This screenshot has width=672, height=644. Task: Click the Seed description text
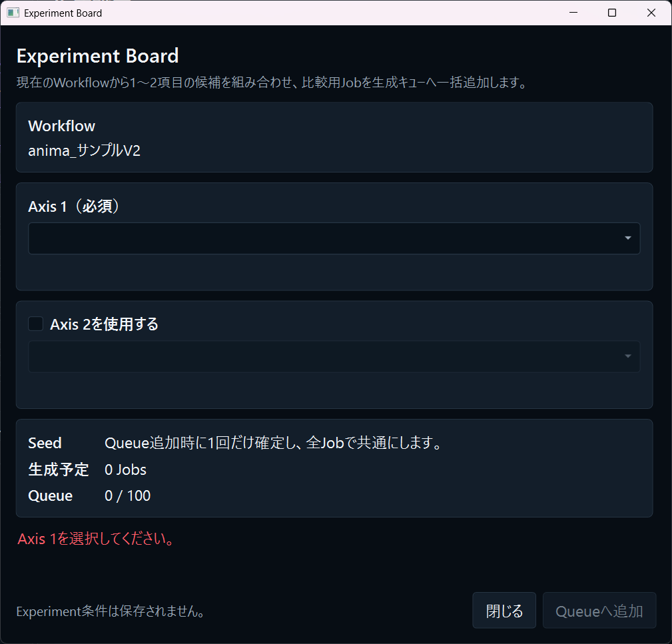pos(274,443)
